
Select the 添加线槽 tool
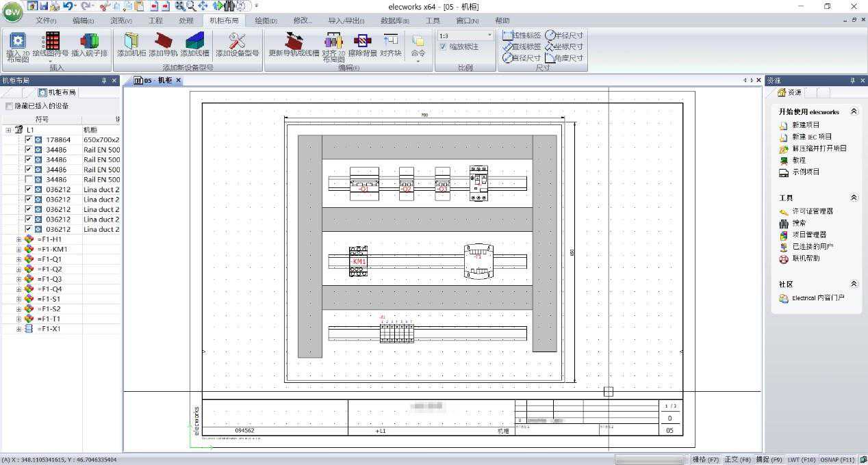195,42
